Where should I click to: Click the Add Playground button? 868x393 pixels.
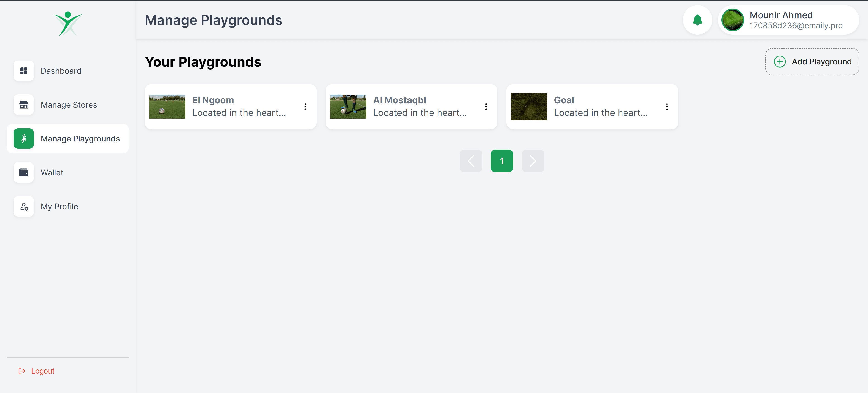coord(812,62)
